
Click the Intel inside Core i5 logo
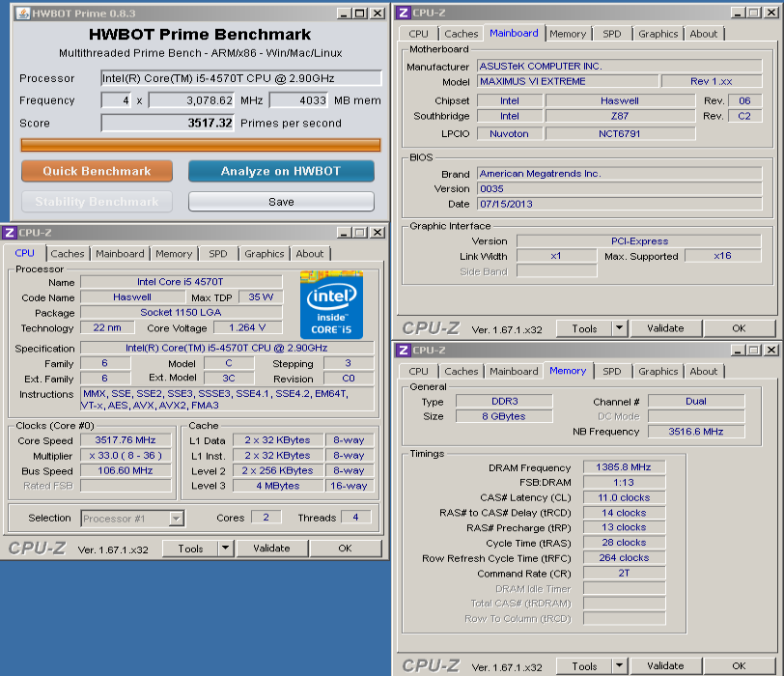[331, 305]
